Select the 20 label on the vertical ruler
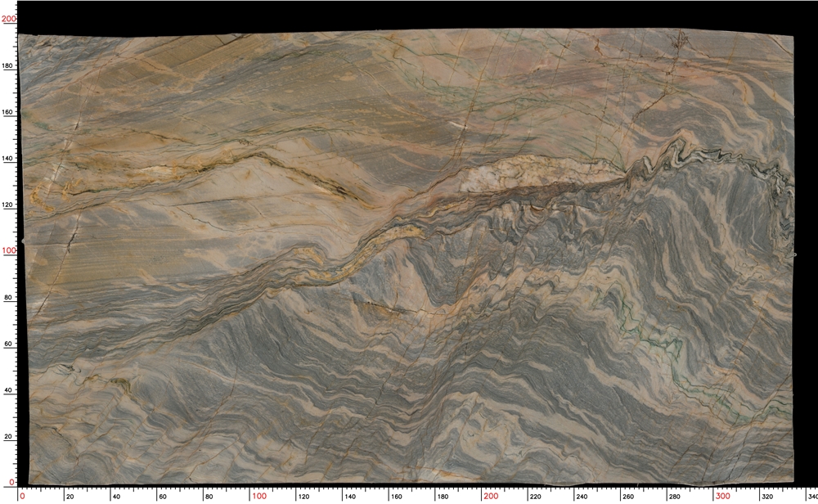The width and height of the screenshot is (818, 504). (x=8, y=437)
